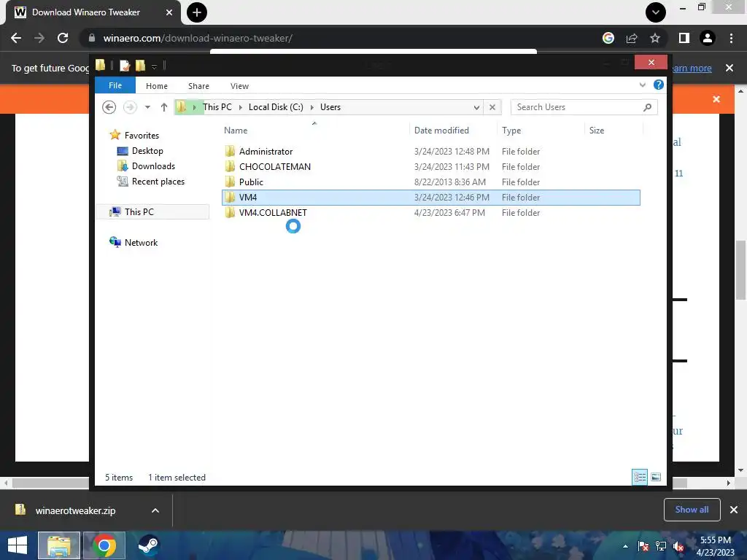Image resolution: width=747 pixels, height=560 pixels.
Task: Select This PC in navigation pane
Action: [x=152, y=212]
